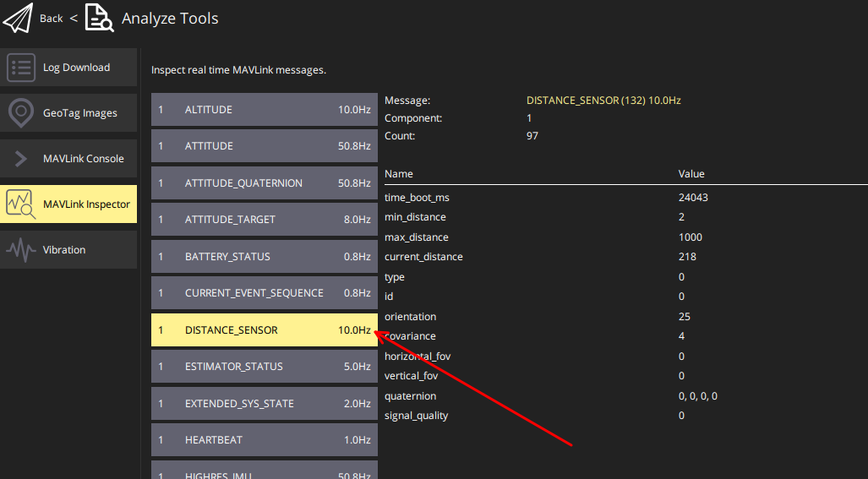Go back using the Back label
868x479 pixels.
(x=52, y=19)
